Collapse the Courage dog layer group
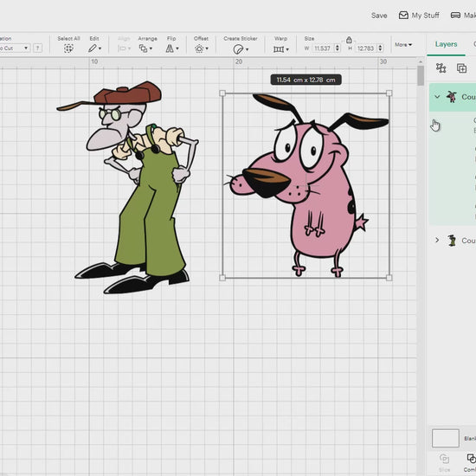The width and height of the screenshot is (476, 476). click(437, 97)
